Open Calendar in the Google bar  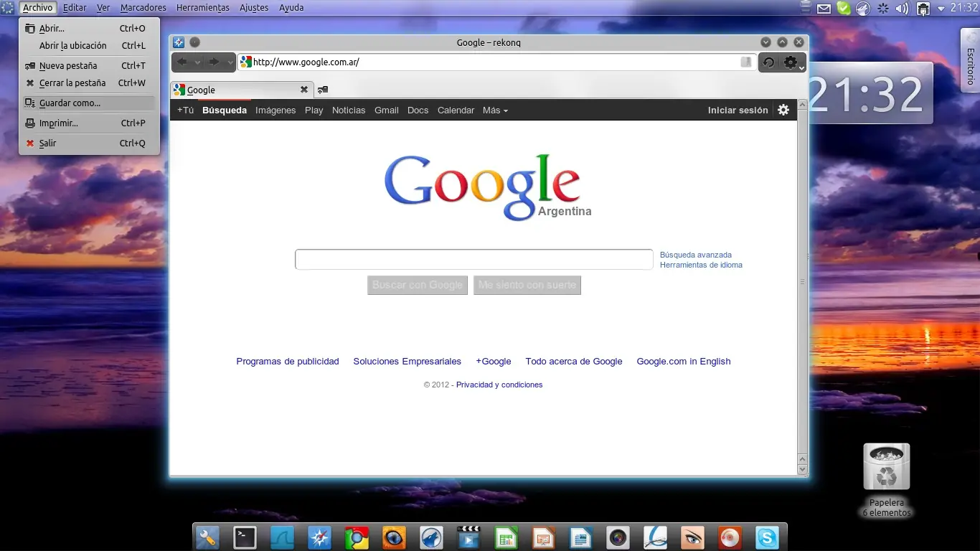(x=456, y=110)
